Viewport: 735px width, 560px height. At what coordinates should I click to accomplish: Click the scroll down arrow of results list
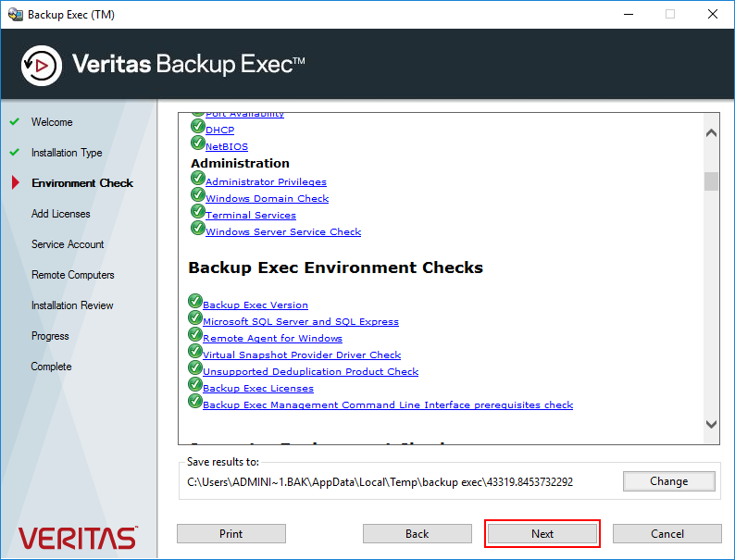click(x=711, y=424)
